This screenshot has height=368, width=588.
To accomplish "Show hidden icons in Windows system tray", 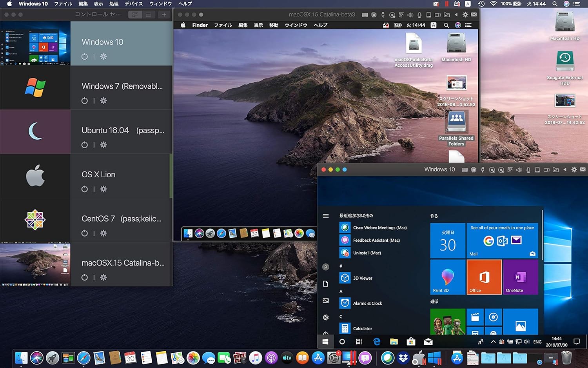I will [493, 342].
